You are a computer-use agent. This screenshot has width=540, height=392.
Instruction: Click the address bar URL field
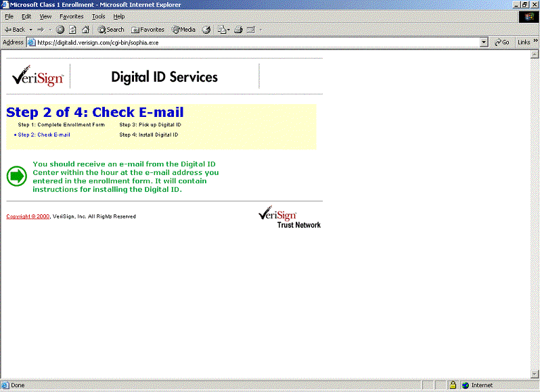click(258, 43)
